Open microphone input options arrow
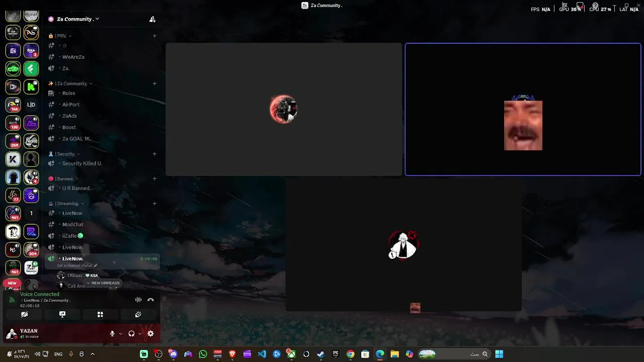644x362 pixels. click(120, 333)
